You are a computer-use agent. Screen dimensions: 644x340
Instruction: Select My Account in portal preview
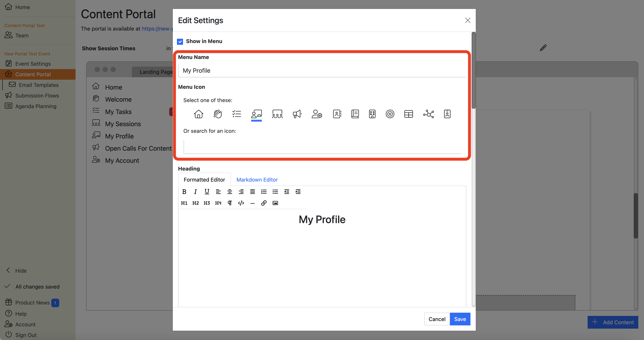tap(122, 160)
